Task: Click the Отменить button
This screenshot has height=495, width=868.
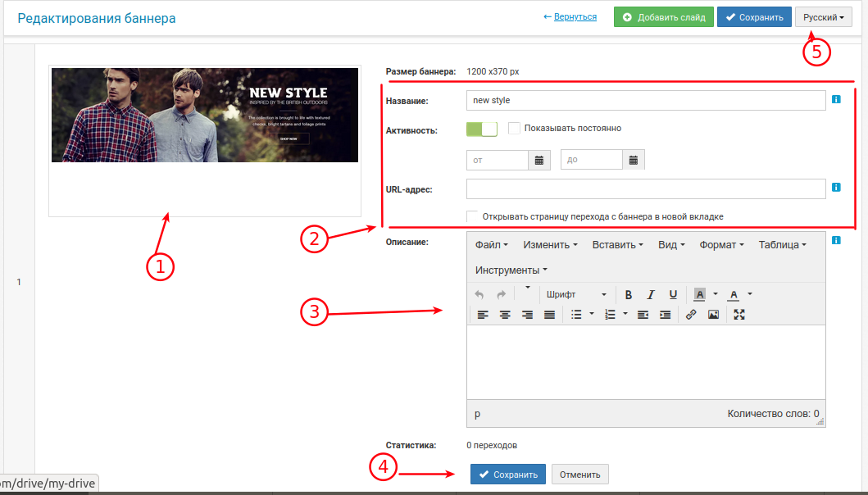Action: pos(579,475)
